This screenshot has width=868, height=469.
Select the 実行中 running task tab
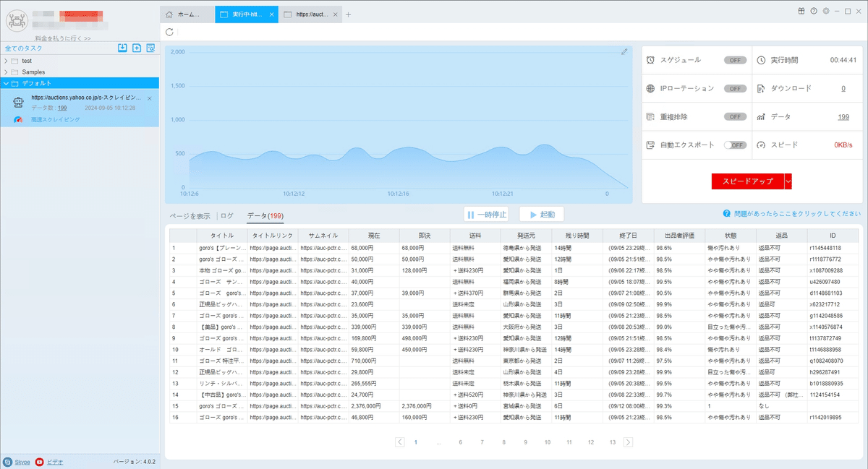pyautogui.click(x=247, y=14)
